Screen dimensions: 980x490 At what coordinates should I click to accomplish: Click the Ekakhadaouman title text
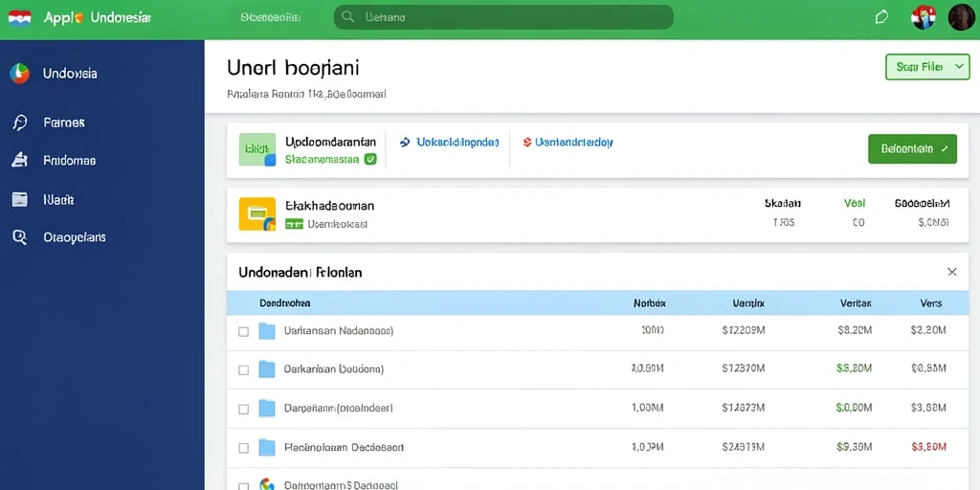[x=329, y=205]
